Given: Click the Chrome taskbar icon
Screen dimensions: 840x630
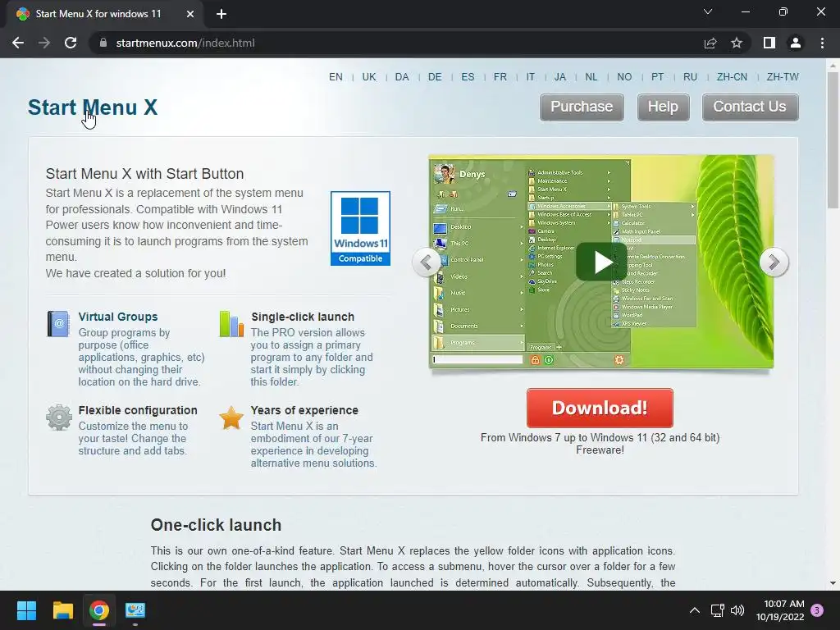Looking at the screenshot, I should click(x=99, y=610).
